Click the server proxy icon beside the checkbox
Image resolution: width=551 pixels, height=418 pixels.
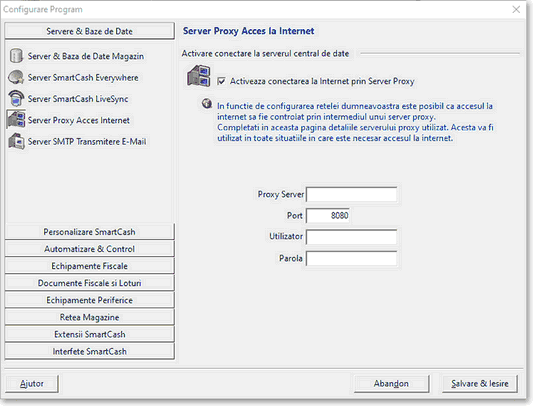click(199, 76)
